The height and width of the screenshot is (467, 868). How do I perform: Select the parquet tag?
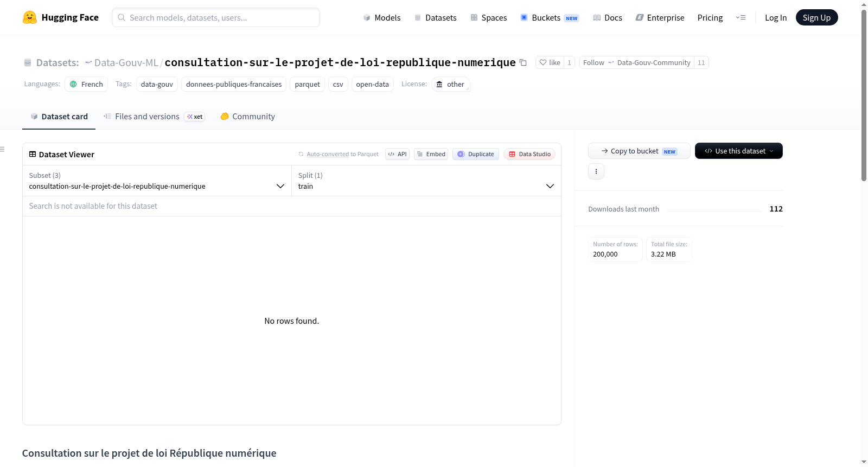click(308, 84)
